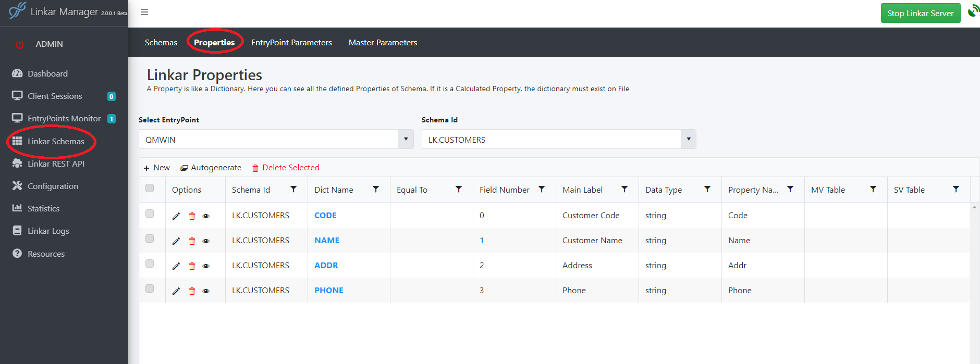
Task: Delete the NAME property row
Action: 192,241
